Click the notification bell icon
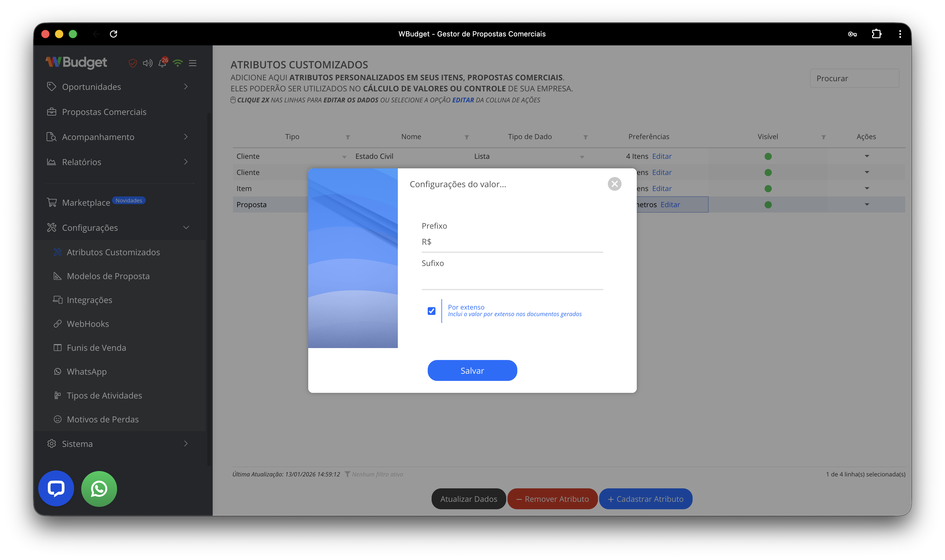This screenshot has height=560, width=945. [x=162, y=63]
